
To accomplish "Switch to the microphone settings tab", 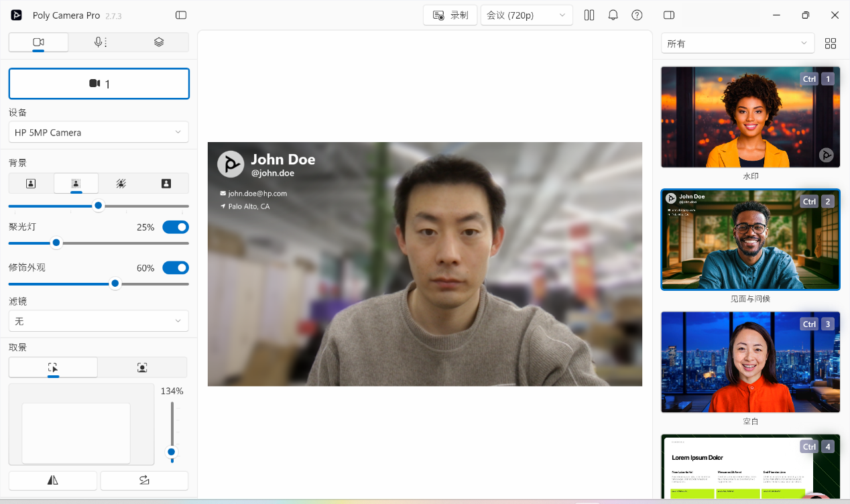I will coord(99,42).
